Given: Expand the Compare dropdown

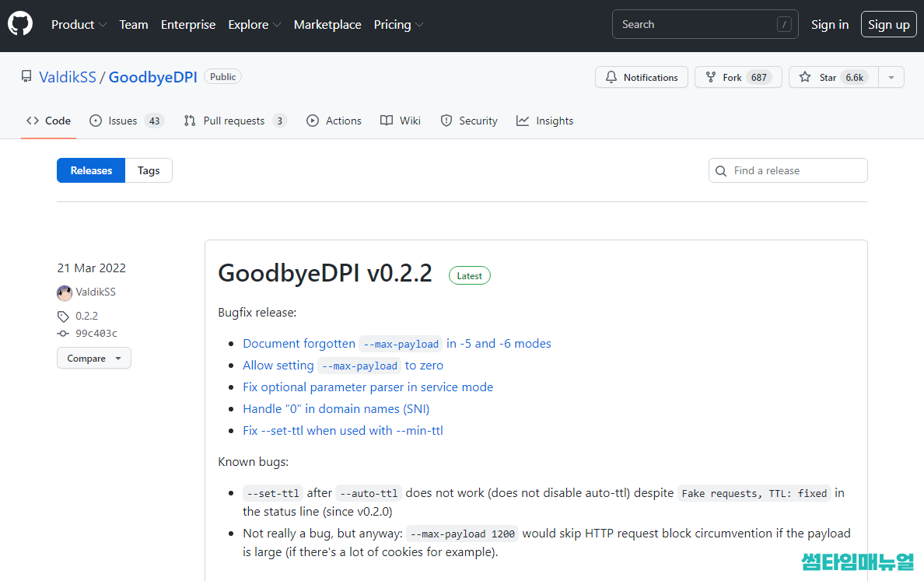Looking at the screenshot, I should pos(93,359).
